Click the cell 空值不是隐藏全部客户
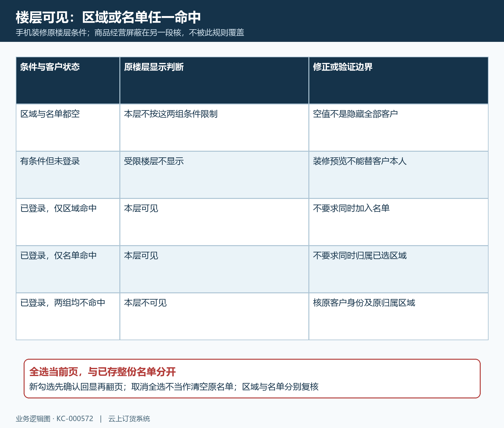Image resolution: width=504 pixels, height=428 pixels. pos(398,128)
